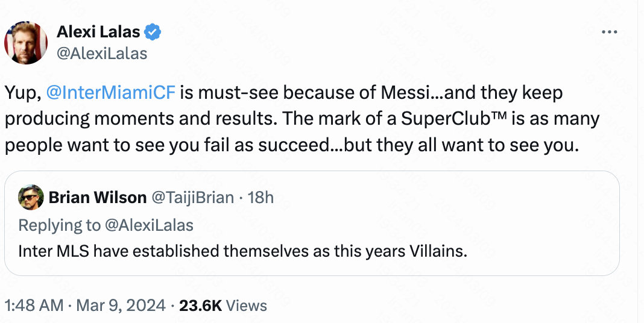Click the 23.6K view count number
This screenshot has height=323, width=644.
pyautogui.click(x=201, y=305)
